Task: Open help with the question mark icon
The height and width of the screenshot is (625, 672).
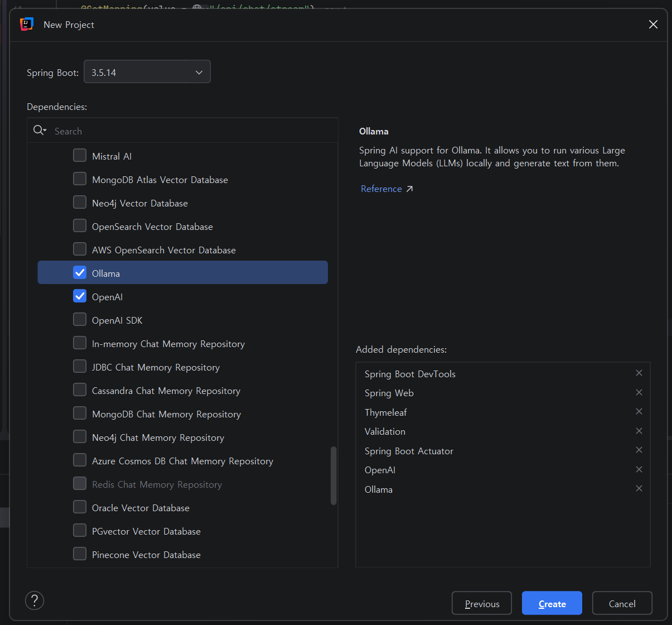Action: tap(35, 600)
